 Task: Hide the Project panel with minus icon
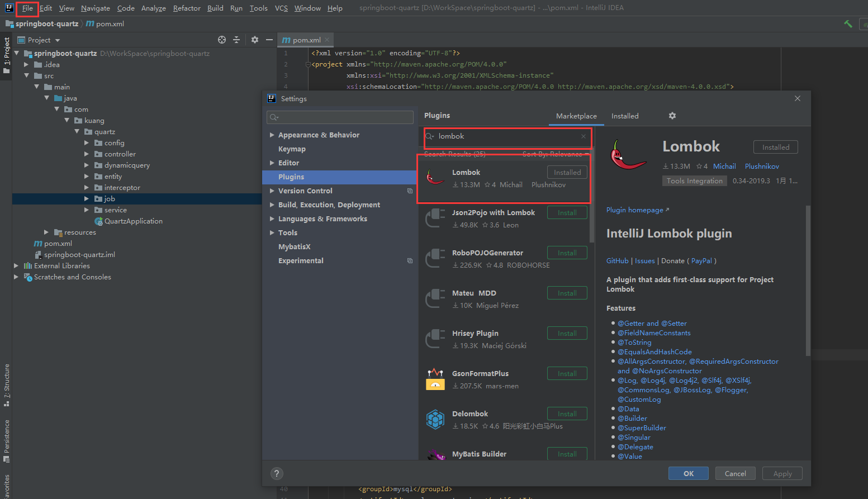point(269,40)
